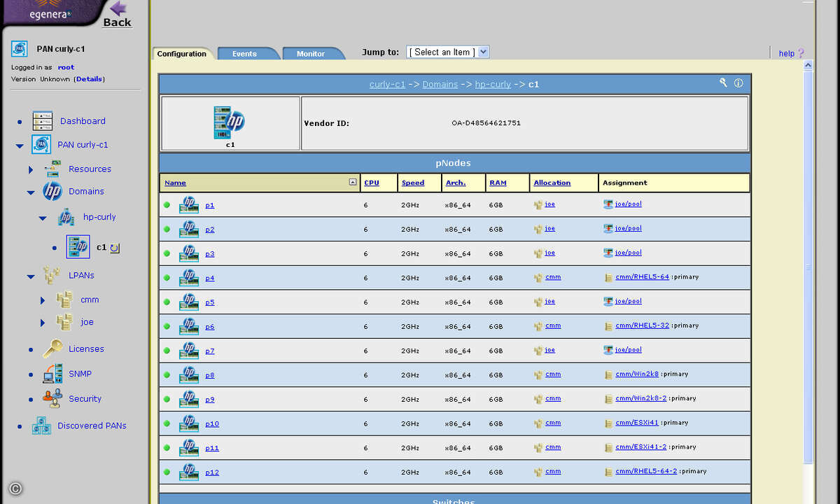Collapse the PAN curly-c1 tree node
The height and width of the screenshot is (504, 840).
pos(20,146)
